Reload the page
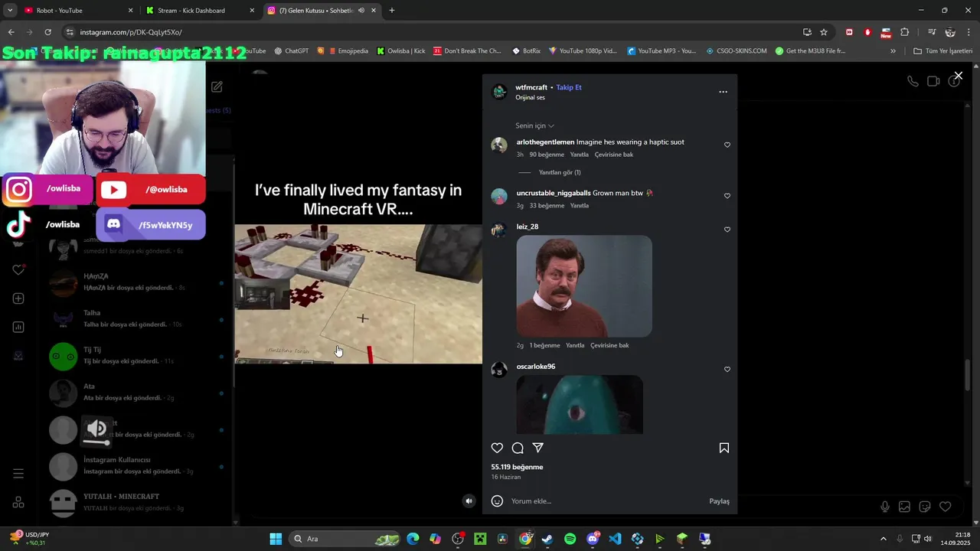 point(47,32)
